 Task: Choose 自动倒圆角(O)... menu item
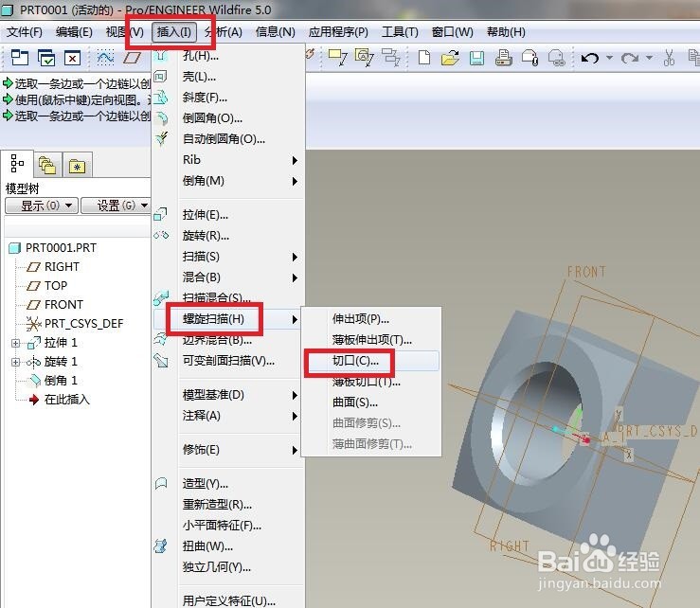tap(224, 139)
